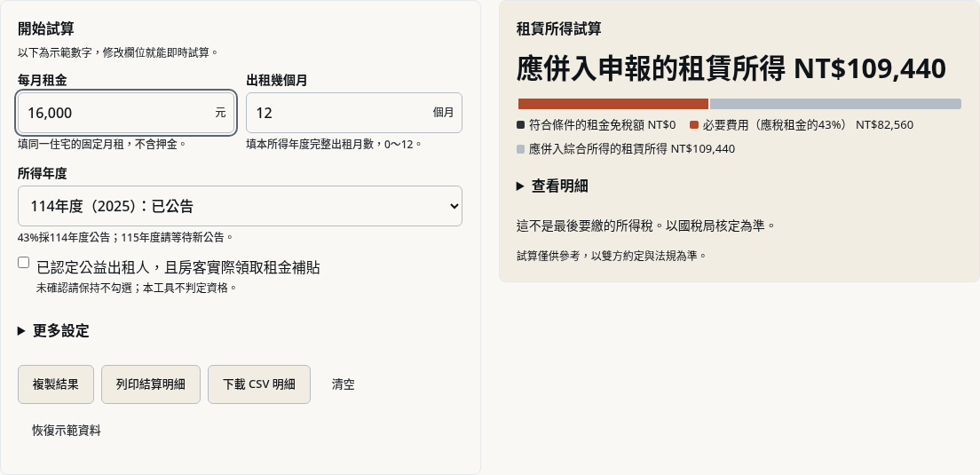This screenshot has width=980, height=475.
Task: Click the 清空 button
Action: [x=344, y=384]
